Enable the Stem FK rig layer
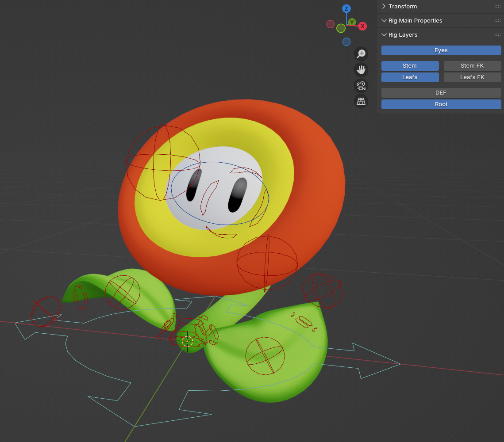Viewport: 504px width, 442px height. pyautogui.click(x=472, y=66)
